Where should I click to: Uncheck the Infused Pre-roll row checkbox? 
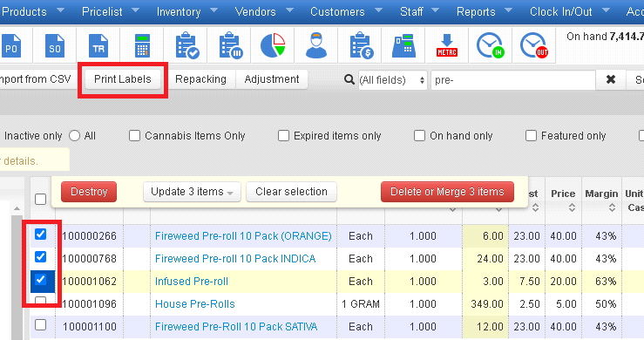pyautogui.click(x=40, y=280)
